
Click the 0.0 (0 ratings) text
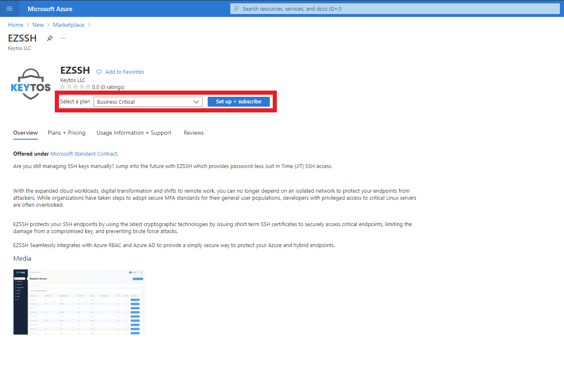pos(108,87)
